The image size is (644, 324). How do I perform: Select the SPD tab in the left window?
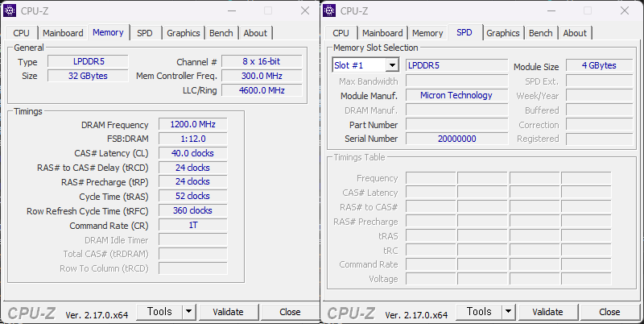tap(144, 33)
